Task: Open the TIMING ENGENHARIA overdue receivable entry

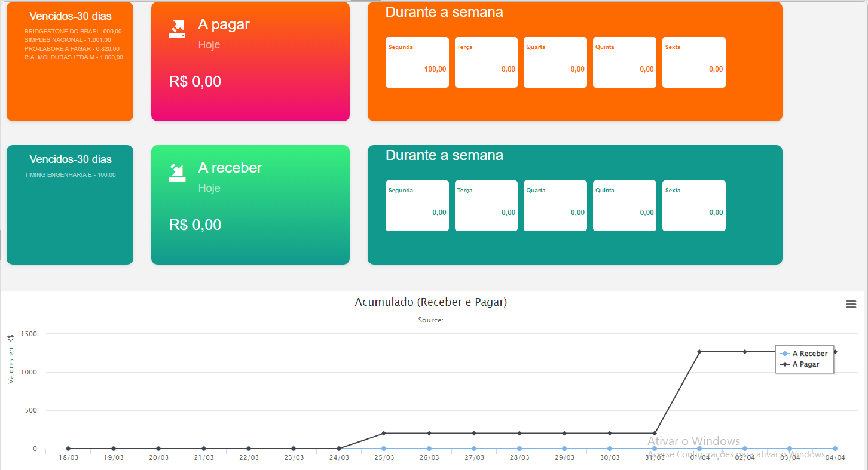Action: [x=70, y=175]
